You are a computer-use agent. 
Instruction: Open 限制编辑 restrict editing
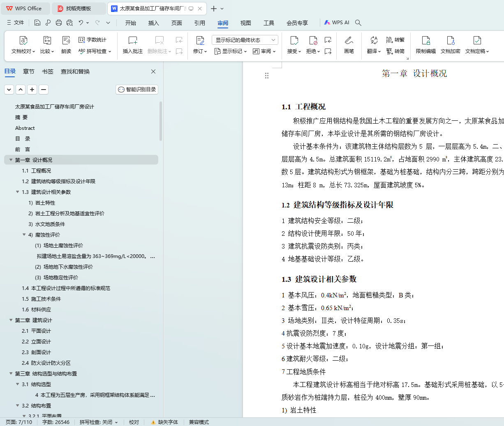426,45
